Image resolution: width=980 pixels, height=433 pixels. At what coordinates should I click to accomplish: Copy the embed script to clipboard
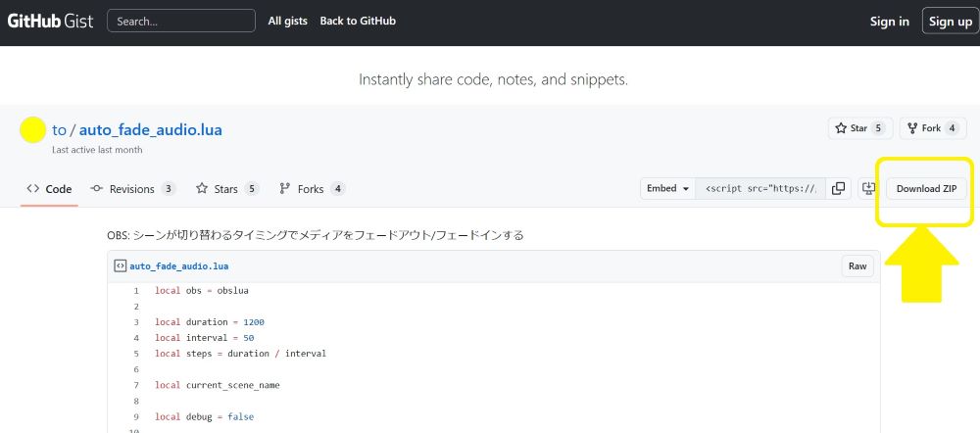(x=838, y=188)
